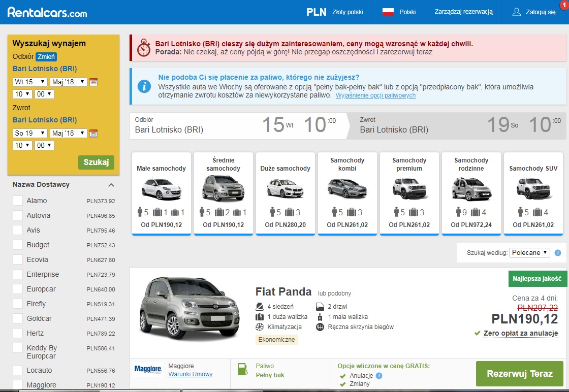Check the Budget supplier checkbox
This screenshot has height=392, width=569.
click(x=18, y=245)
